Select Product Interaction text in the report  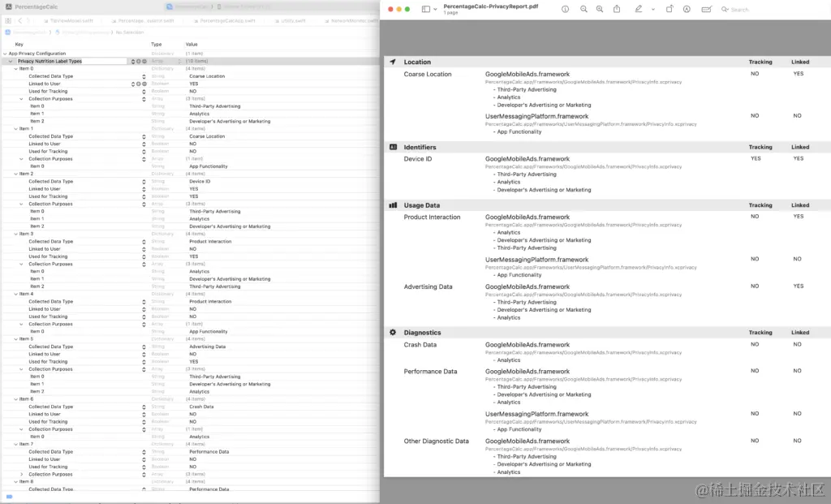[x=432, y=218]
